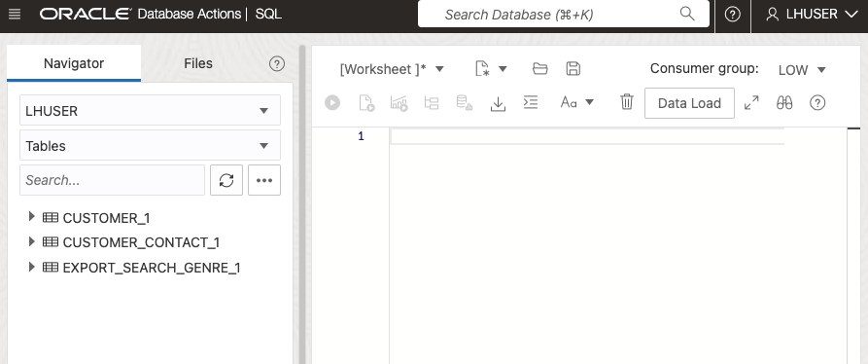Save the worksheet with the disk icon

click(x=573, y=69)
